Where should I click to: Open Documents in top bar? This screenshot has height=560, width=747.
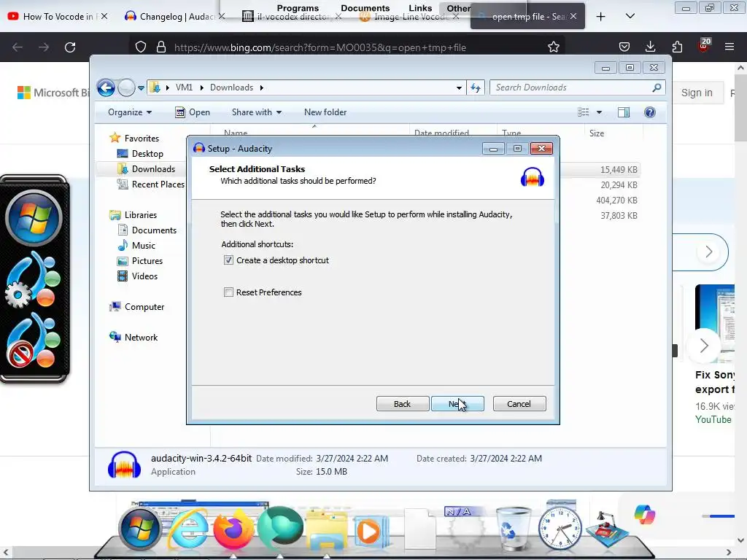tap(365, 8)
